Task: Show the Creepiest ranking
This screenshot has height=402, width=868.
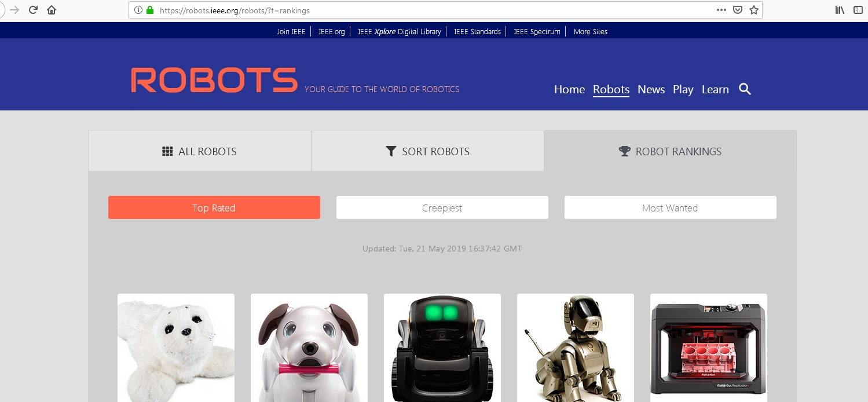Action: [442, 207]
